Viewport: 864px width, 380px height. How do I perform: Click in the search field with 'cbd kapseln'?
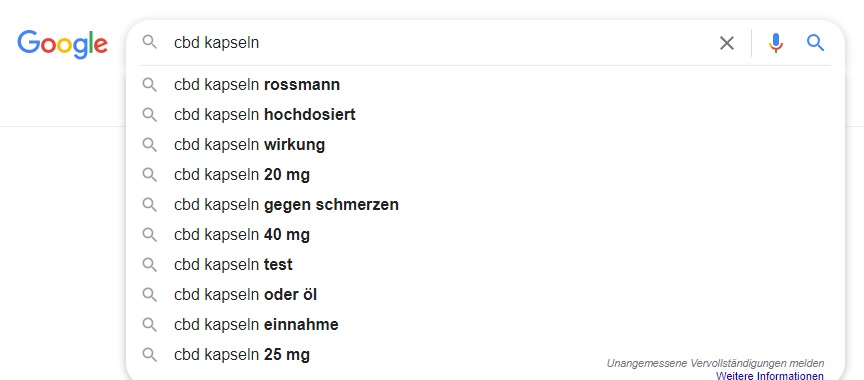pos(441,42)
